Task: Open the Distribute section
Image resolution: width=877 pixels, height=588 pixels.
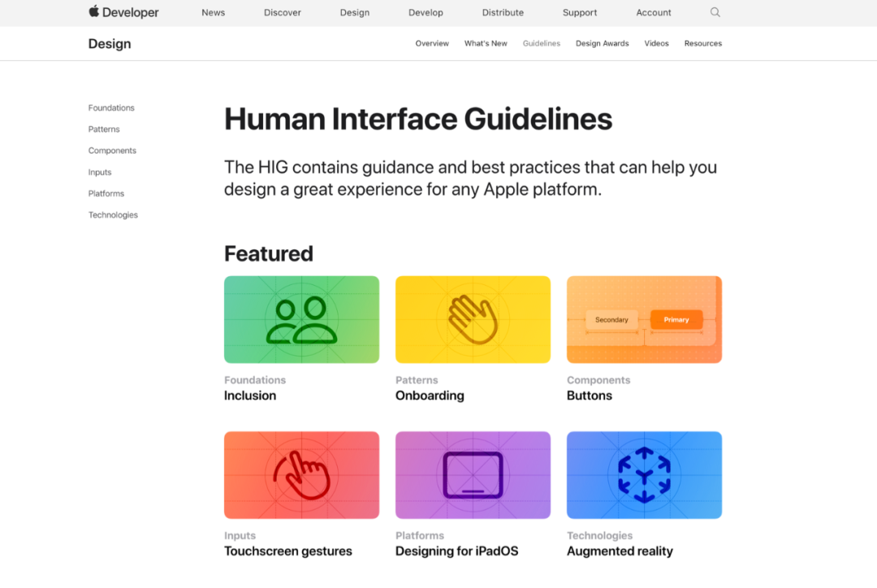Action: (x=503, y=12)
